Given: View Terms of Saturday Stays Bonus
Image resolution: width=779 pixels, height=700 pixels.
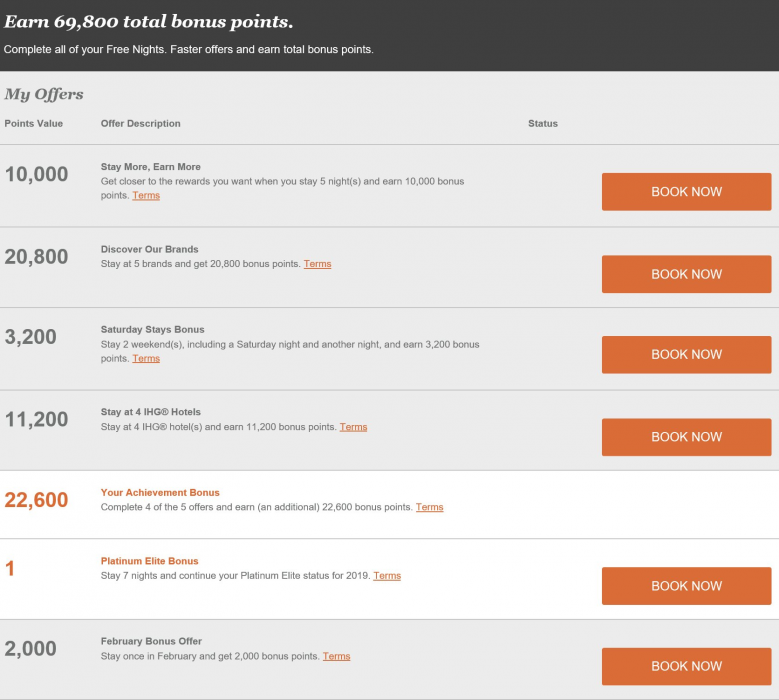Looking at the screenshot, I should 146,358.
